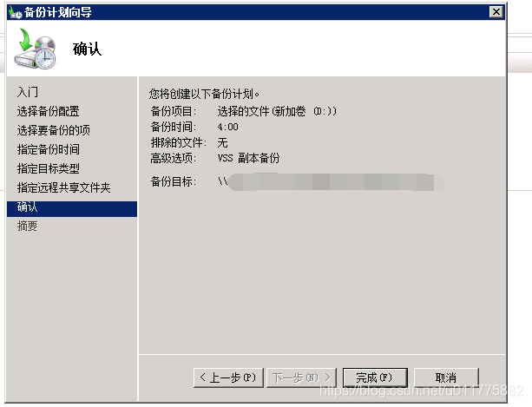This screenshot has width=532, height=407.
Task: Select the 指定目标类型 step
Action: point(49,168)
